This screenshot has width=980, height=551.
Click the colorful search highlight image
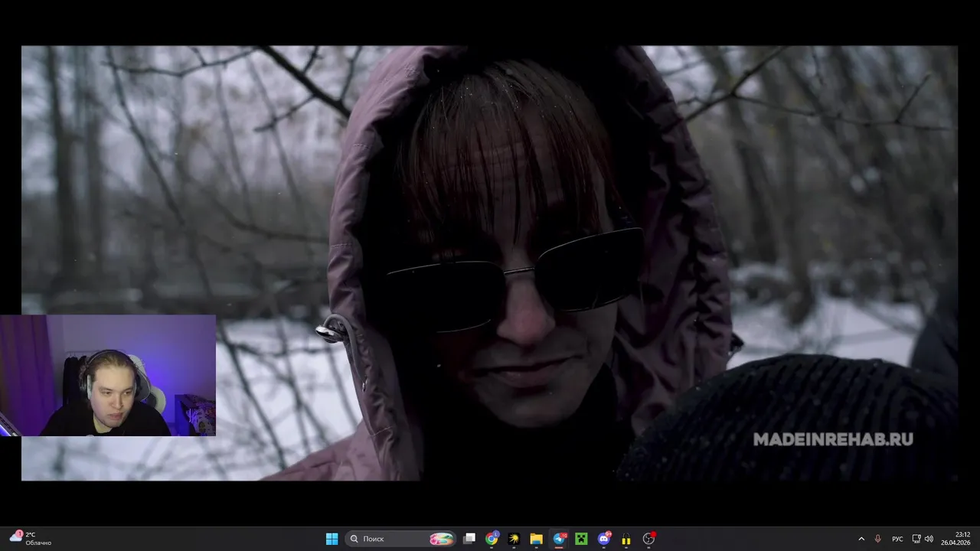[x=442, y=539]
